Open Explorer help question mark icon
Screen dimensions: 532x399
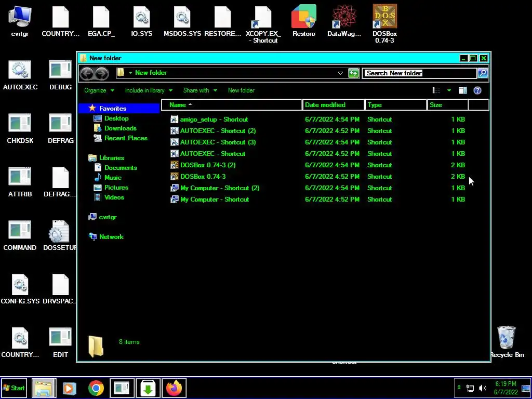pos(477,90)
